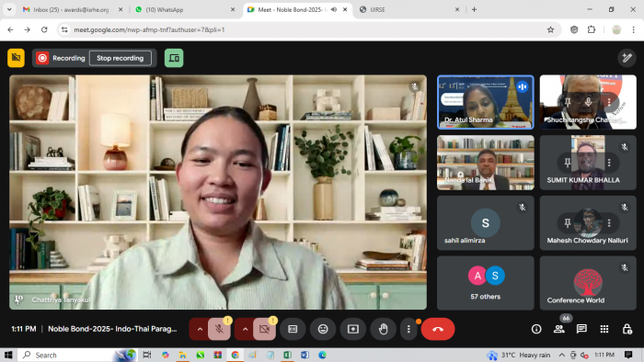Switch to the WhatsApp tab
644x362 pixels.
[x=185, y=9]
